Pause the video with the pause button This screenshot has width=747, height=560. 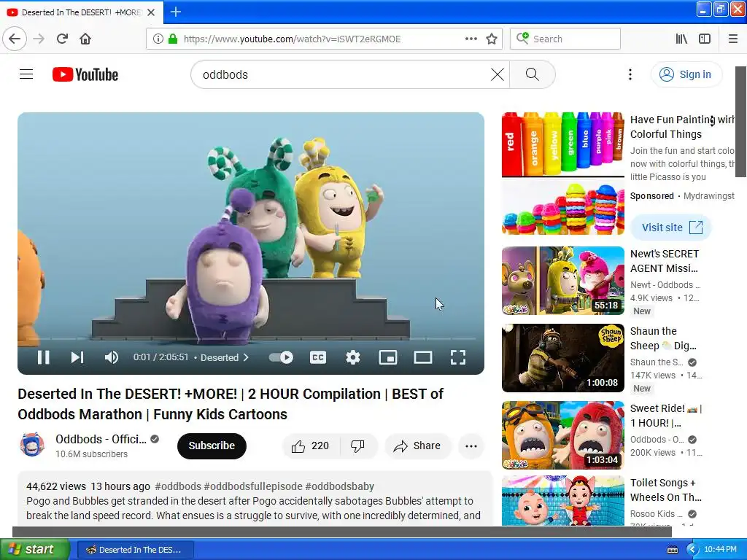(43, 357)
